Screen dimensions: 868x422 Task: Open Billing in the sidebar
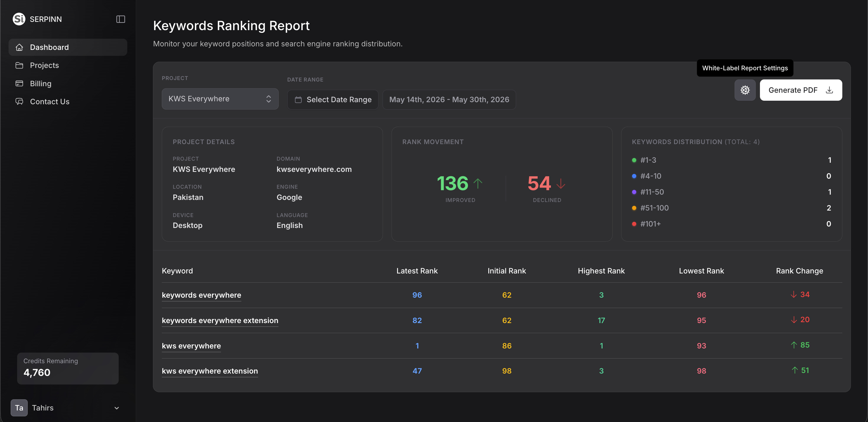(x=68, y=83)
